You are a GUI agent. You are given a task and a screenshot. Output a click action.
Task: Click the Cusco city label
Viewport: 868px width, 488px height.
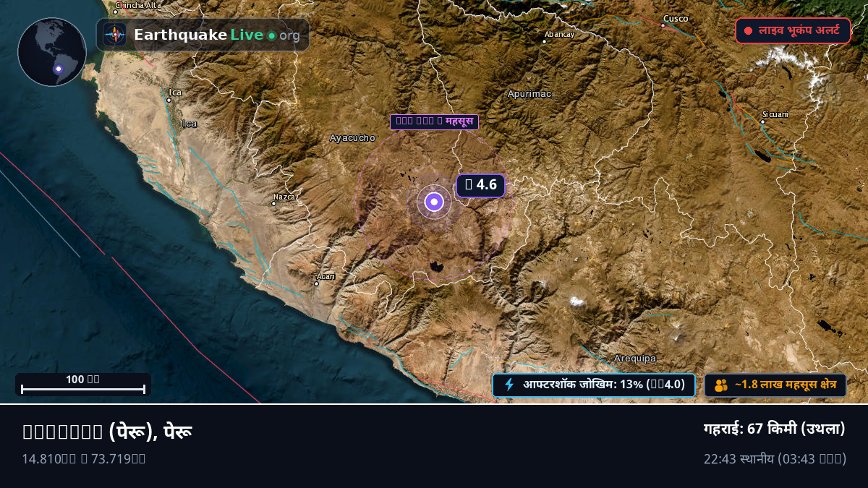tap(676, 18)
